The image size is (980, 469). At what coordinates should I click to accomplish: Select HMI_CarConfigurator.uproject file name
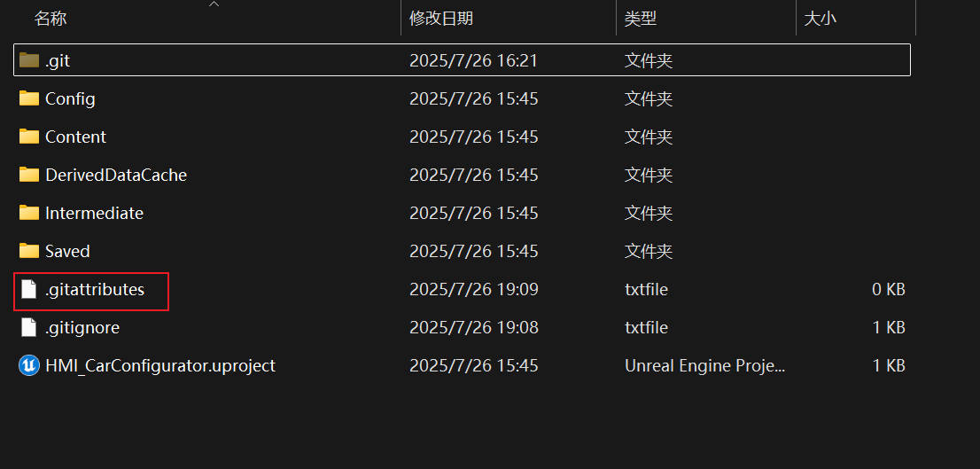coord(160,365)
